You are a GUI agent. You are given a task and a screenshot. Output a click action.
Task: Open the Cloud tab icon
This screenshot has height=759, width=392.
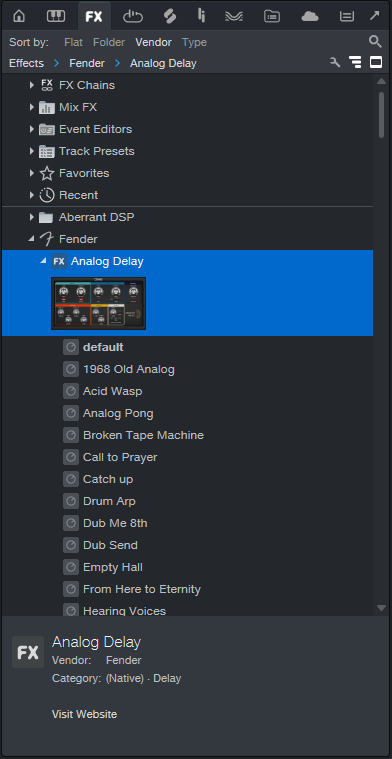pos(310,16)
